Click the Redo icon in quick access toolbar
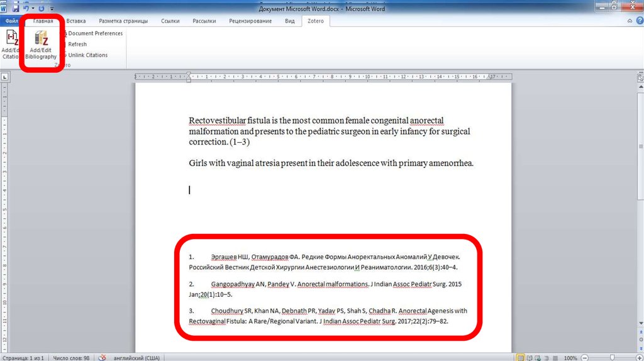The image size is (644, 361). tap(42, 9)
